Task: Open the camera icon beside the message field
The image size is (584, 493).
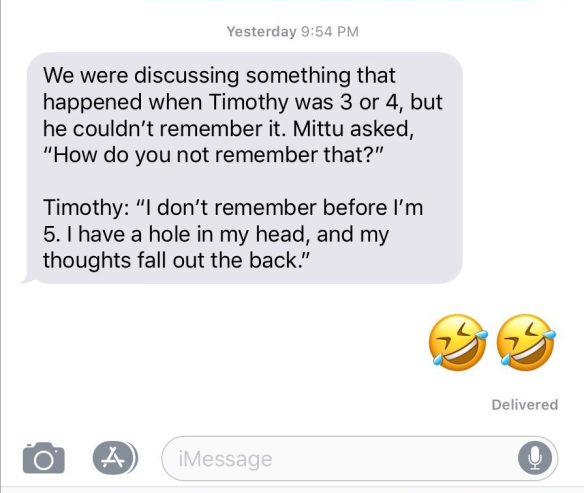Action: tap(44, 458)
